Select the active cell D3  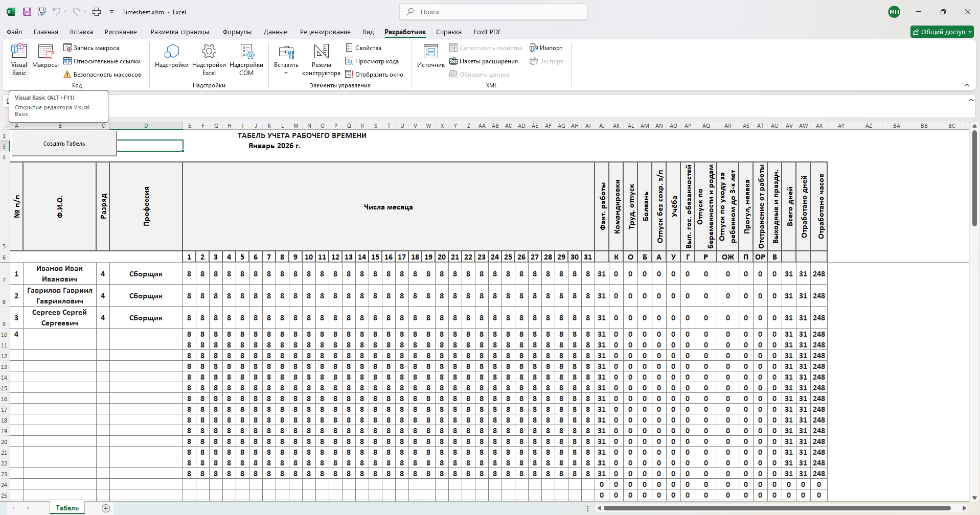pos(146,146)
